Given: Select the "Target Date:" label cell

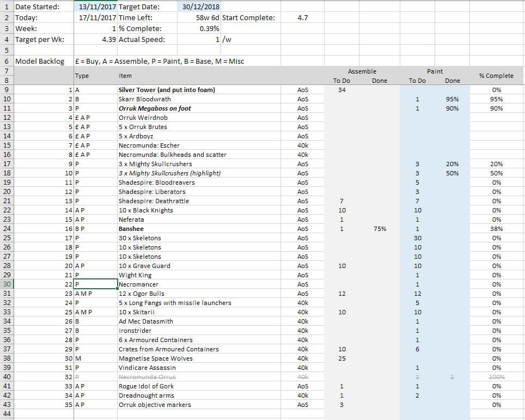Looking at the screenshot, I should (147, 7).
